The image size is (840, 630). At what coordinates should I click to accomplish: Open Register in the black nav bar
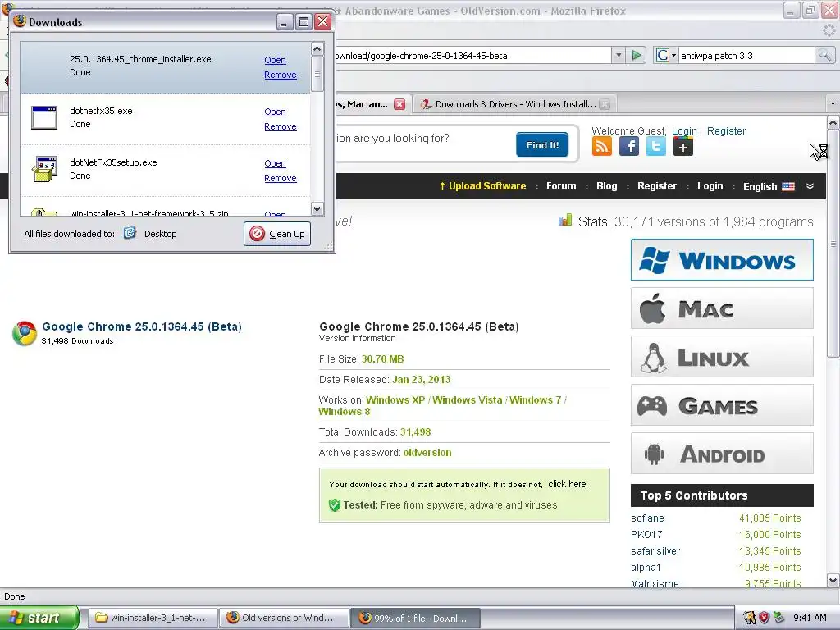point(657,186)
